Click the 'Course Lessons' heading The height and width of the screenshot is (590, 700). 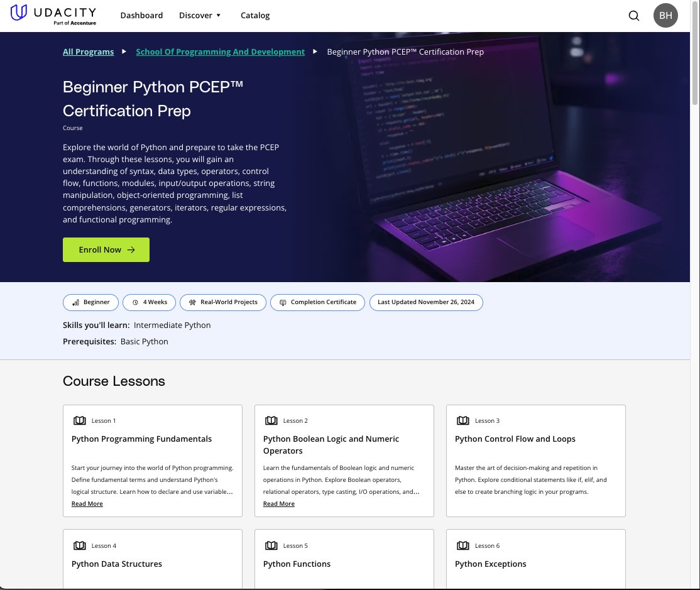(x=114, y=381)
